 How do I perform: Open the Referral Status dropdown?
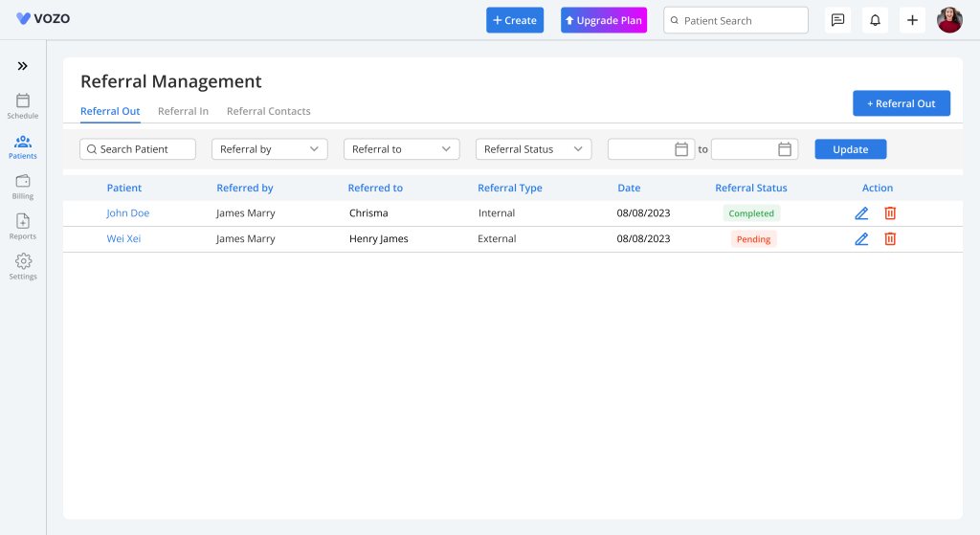tap(533, 149)
